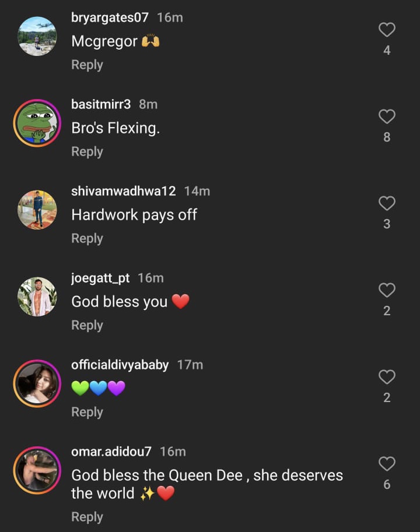Reply to officialdivyababy's comment
The height and width of the screenshot is (532, 420).
tap(87, 412)
